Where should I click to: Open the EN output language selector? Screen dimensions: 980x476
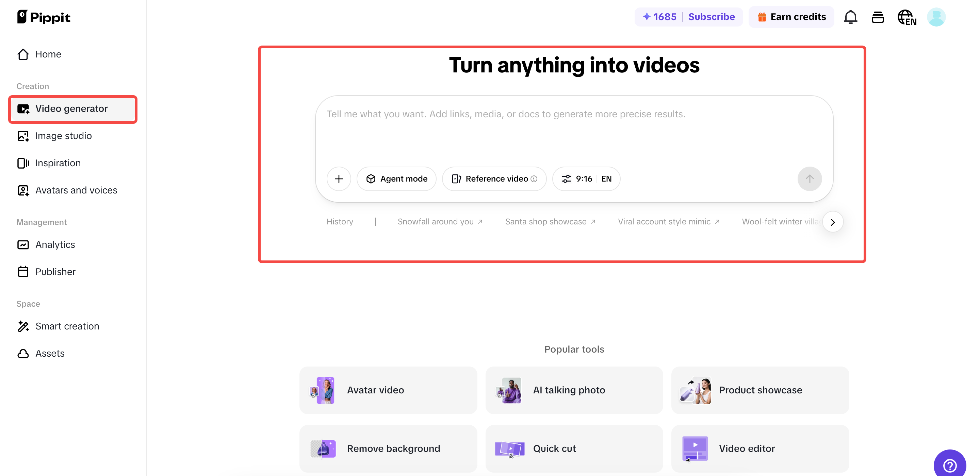tap(606, 179)
